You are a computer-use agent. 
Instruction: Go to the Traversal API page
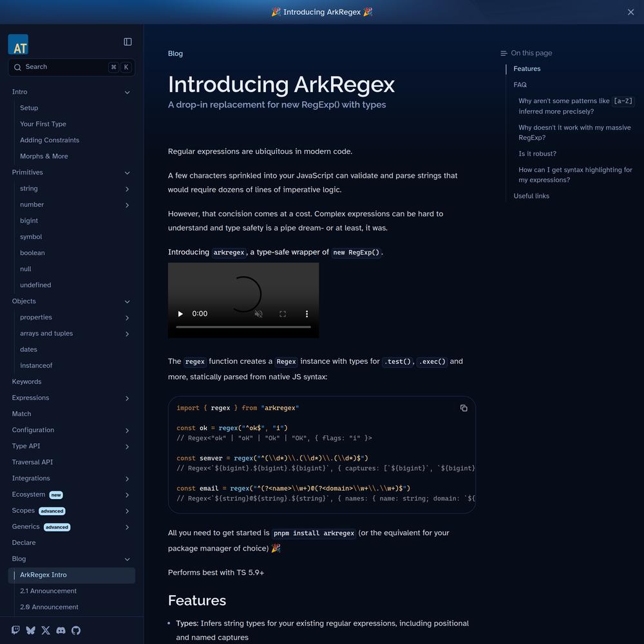point(32,462)
